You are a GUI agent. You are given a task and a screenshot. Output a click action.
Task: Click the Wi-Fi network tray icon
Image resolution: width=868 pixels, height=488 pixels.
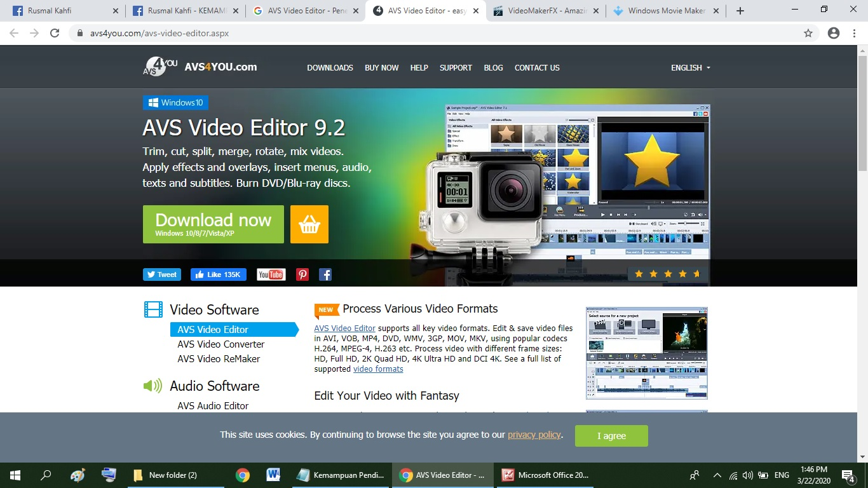[733, 475]
